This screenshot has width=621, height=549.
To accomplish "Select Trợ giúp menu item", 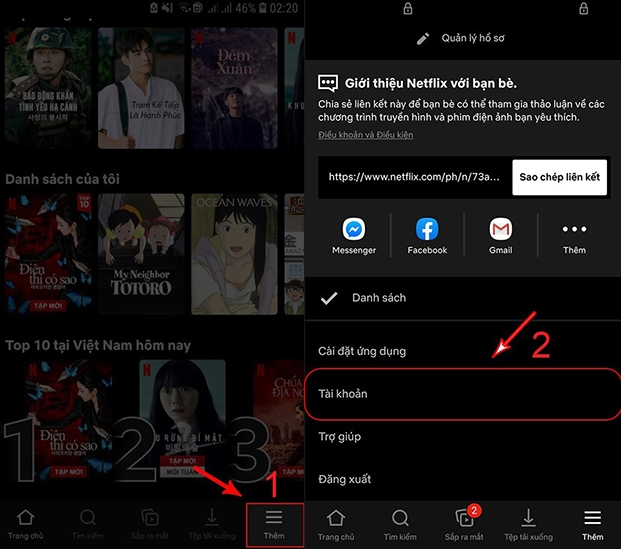I will click(339, 437).
